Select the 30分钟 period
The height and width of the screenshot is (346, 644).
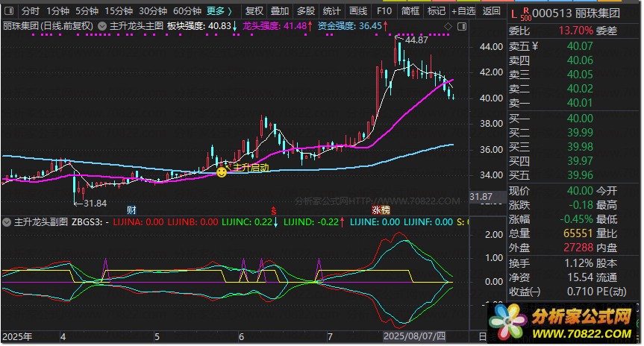tap(153, 11)
